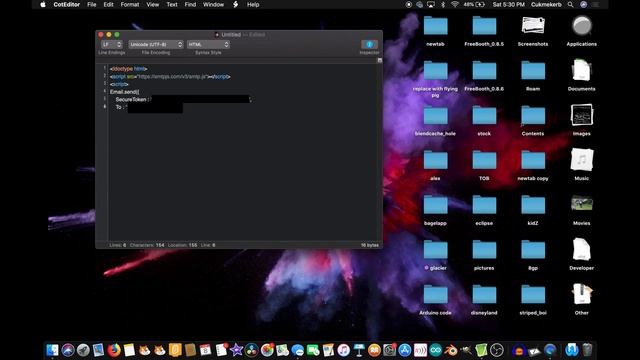The width and height of the screenshot is (640, 360).
Task: Open Calendar in the Dock
Action: click(x=205, y=350)
